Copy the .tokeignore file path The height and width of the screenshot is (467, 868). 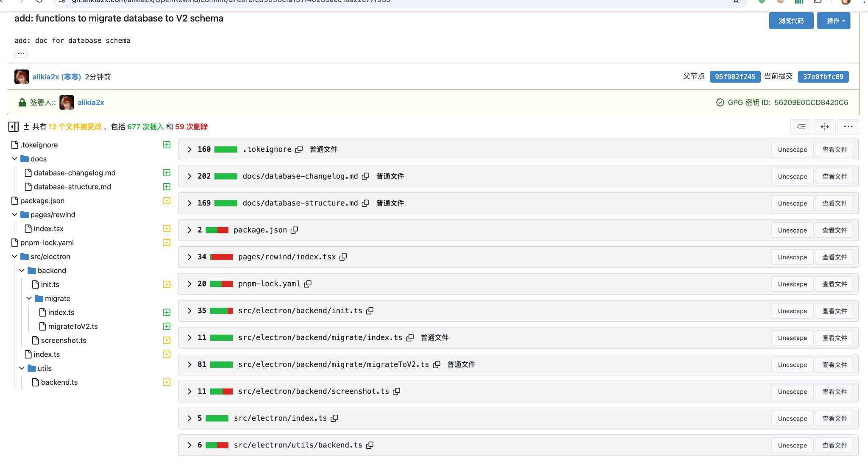tap(299, 149)
